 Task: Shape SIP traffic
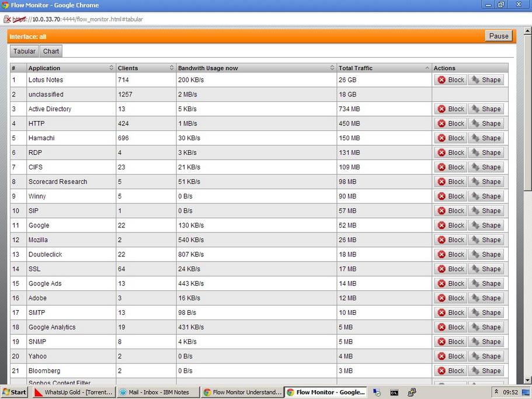click(x=486, y=211)
